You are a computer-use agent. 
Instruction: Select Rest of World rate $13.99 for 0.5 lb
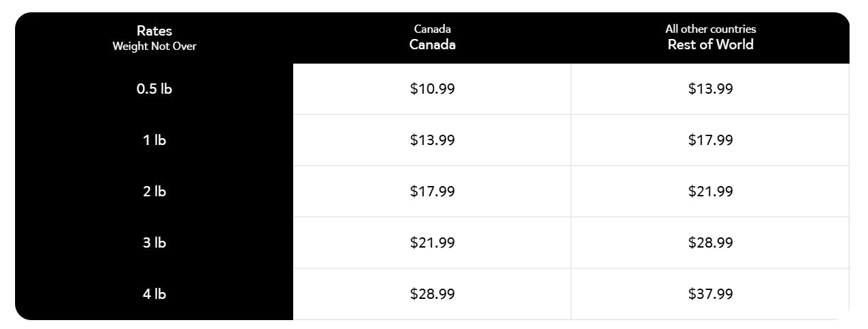click(x=710, y=89)
